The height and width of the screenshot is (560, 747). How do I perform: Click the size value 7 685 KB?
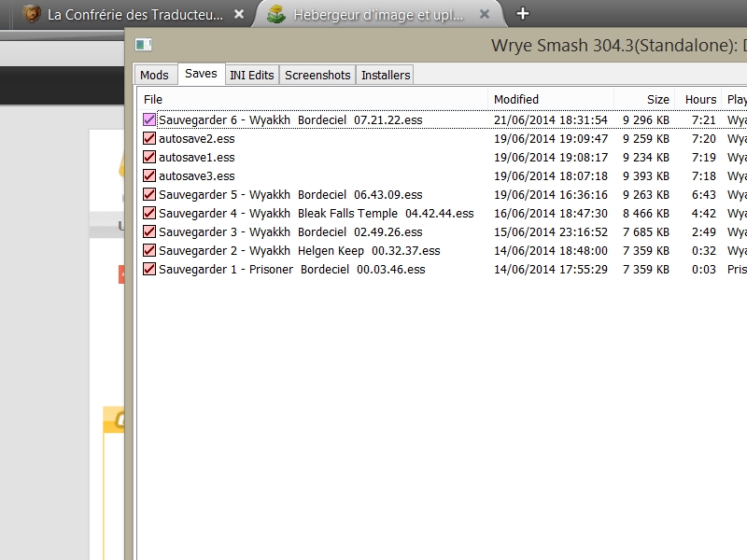(x=646, y=231)
